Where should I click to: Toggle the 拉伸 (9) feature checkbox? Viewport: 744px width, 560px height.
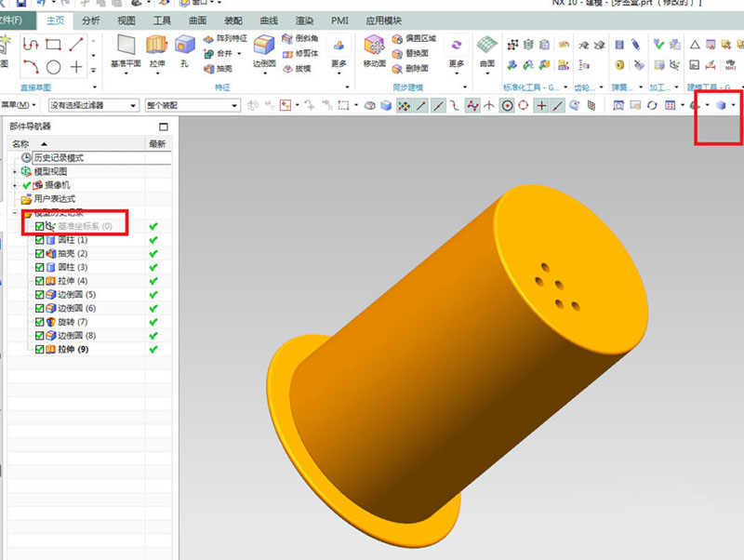click(x=39, y=349)
